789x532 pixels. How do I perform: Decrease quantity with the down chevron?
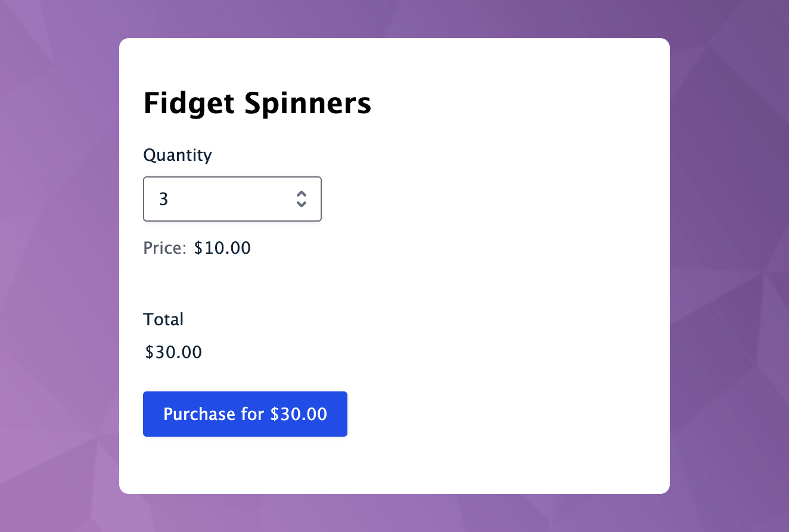(x=302, y=204)
